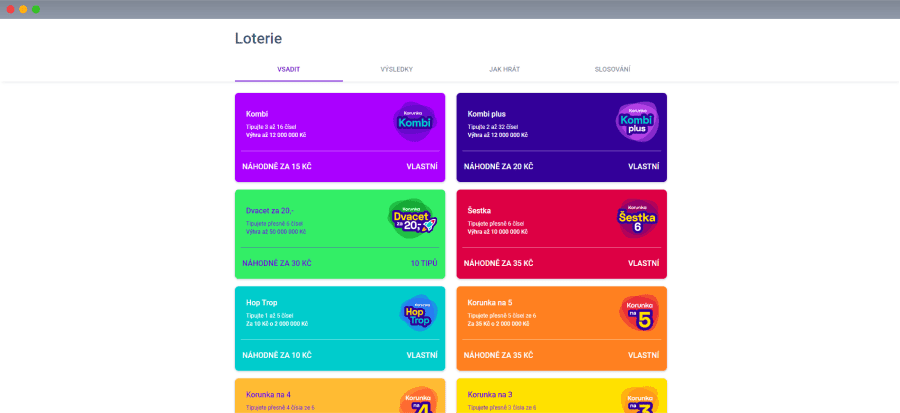Click 'Tipujte 2 až 32 čísel' text
The image size is (900, 413).
click(x=492, y=127)
